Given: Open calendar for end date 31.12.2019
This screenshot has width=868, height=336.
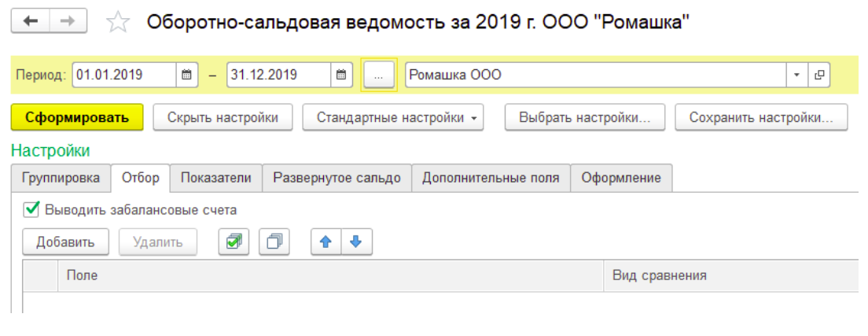Looking at the screenshot, I should point(341,75).
